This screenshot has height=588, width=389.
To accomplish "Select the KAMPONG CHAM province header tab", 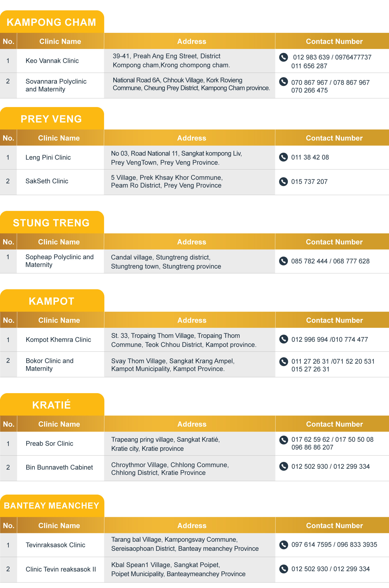I will coord(52,22).
